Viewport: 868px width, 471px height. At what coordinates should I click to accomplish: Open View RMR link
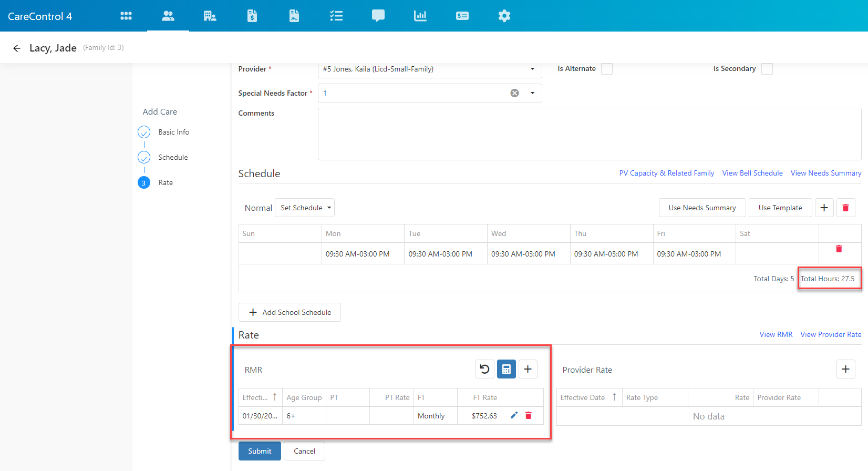776,334
